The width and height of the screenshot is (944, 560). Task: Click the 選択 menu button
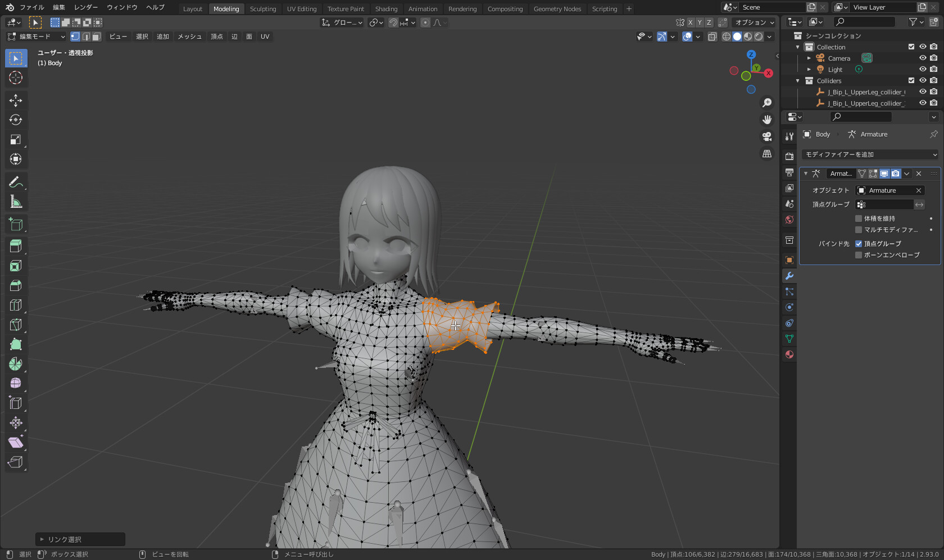point(142,37)
